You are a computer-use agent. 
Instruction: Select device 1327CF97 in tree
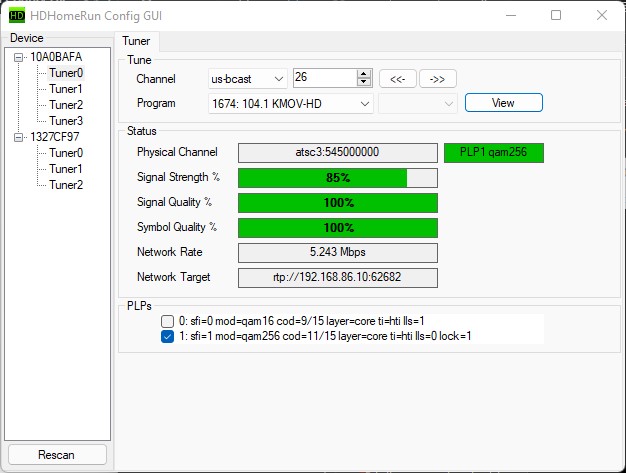(x=55, y=137)
